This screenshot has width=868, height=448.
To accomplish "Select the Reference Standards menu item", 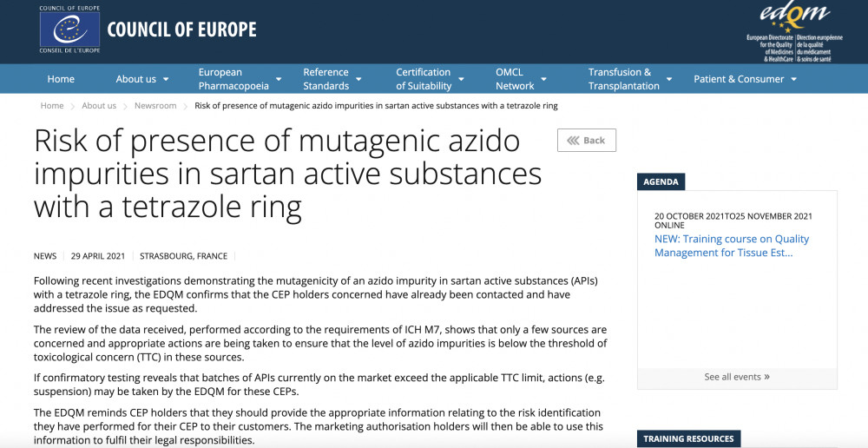I will click(x=326, y=79).
